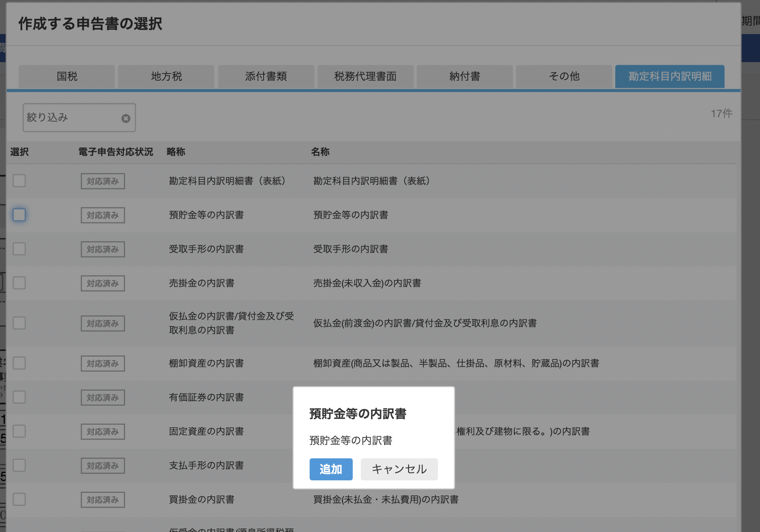Viewport: 760px width, 532px height.
Task: Tick the checkbox for 固定資産の内訳書
Action: coord(19,431)
